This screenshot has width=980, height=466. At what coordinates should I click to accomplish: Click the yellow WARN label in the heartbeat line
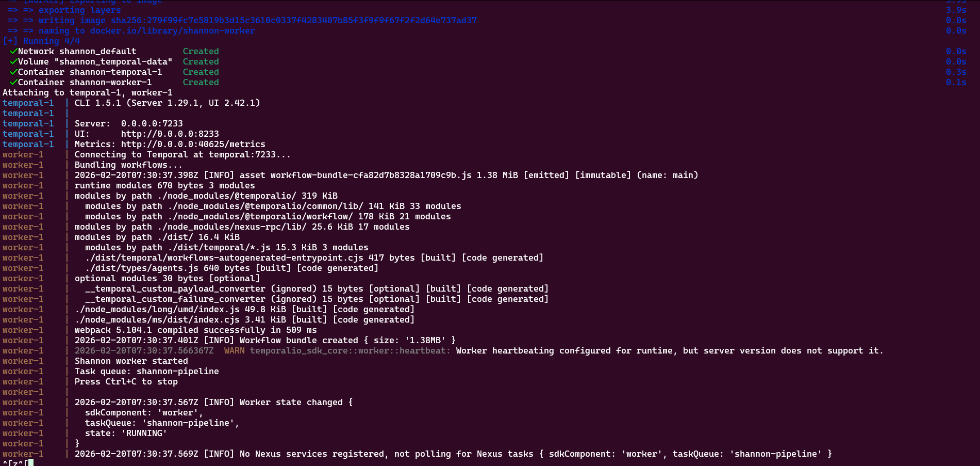(x=234, y=350)
